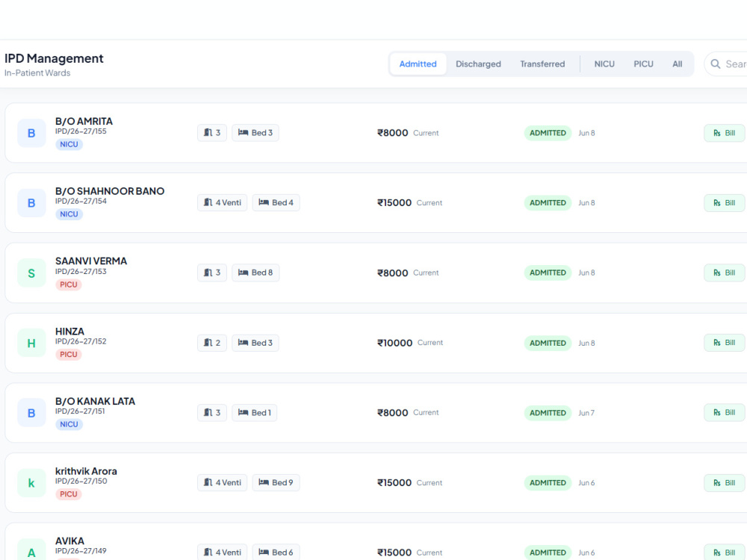Viewport: 747px width, 560px height.
Task: Click SAANVI VERMA's avatar letter S
Action: coord(31,273)
